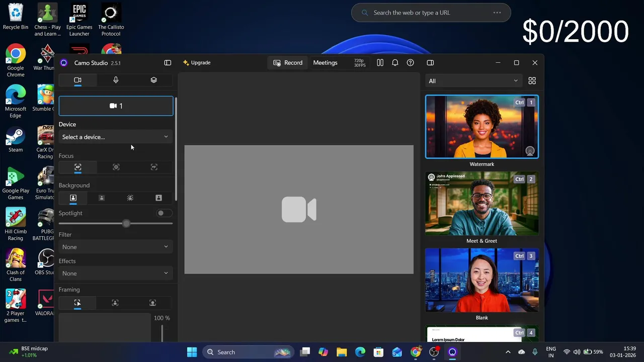Switch templates to grid view
The width and height of the screenshot is (644, 362).
(x=532, y=81)
